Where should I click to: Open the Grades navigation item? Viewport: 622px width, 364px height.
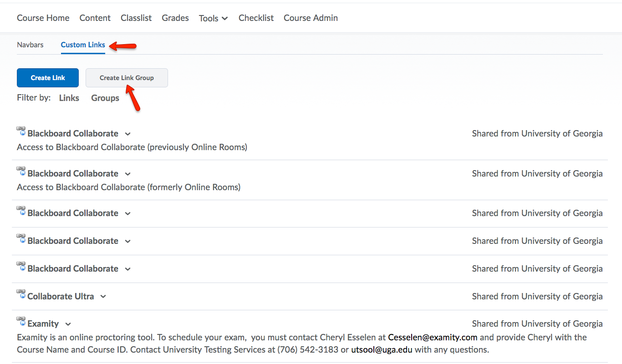pos(175,18)
